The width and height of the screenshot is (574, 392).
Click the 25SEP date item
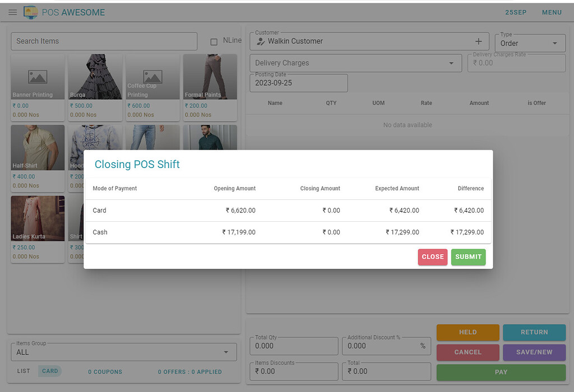(516, 12)
